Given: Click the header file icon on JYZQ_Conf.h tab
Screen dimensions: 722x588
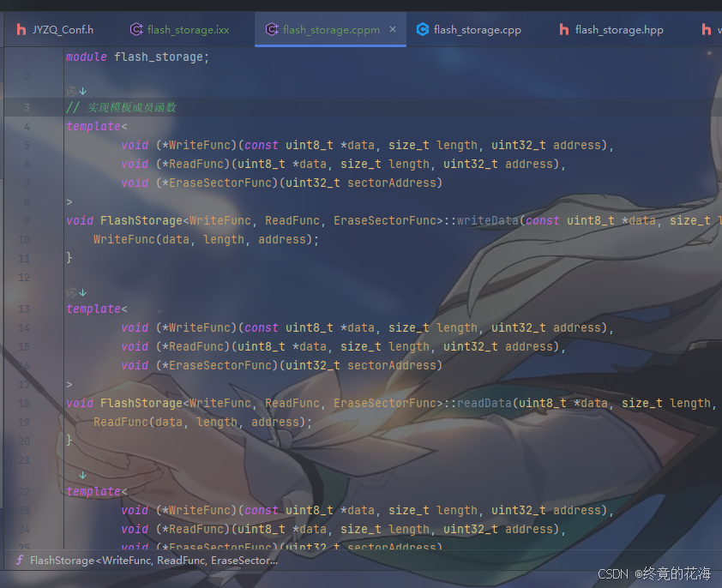Looking at the screenshot, I should [x=21, y=29].
